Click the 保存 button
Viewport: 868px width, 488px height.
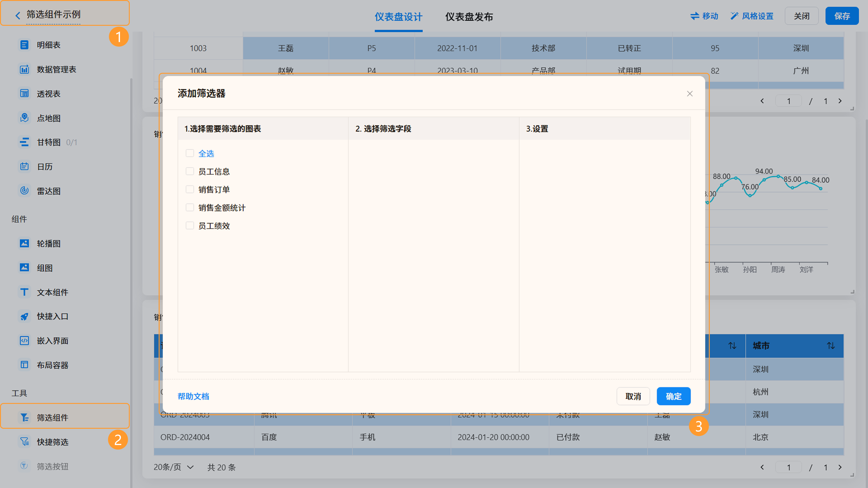(842, 16)
